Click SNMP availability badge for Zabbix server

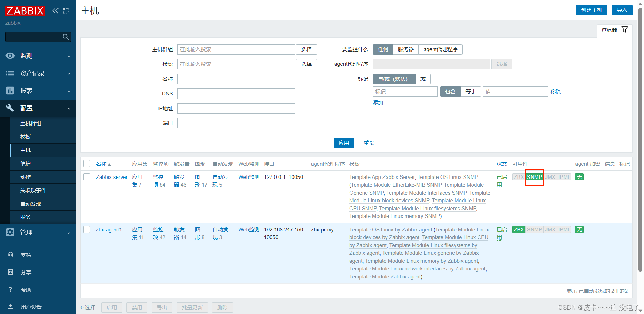point(534,177)
